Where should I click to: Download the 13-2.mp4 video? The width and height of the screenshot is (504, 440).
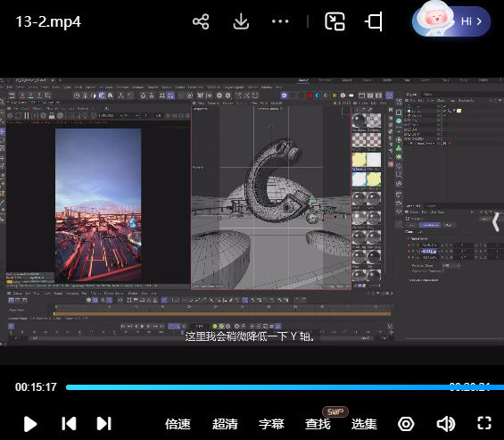[x=241, y=22]
